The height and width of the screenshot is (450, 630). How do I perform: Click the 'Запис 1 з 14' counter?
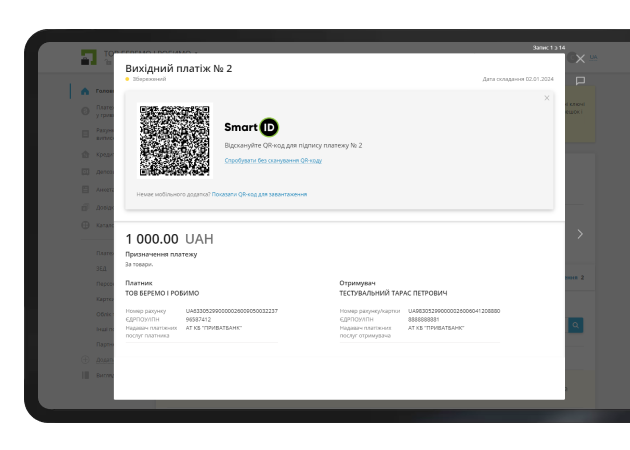click(549, 48)
